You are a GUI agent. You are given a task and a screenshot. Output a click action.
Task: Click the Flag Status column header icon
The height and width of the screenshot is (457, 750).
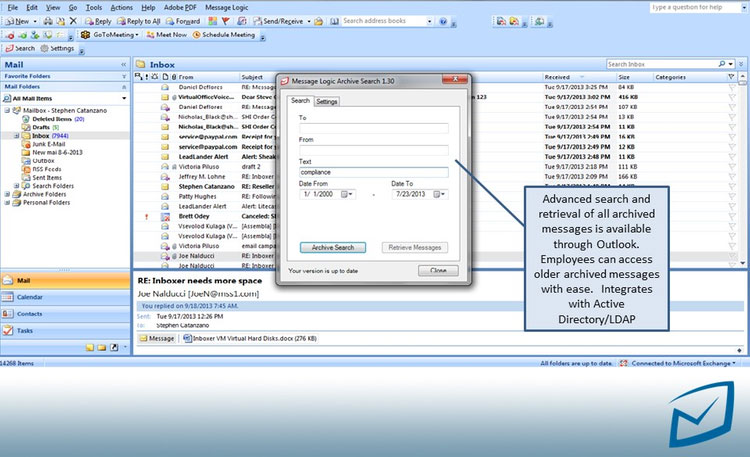pyautogui.click(x=731, y=77)
